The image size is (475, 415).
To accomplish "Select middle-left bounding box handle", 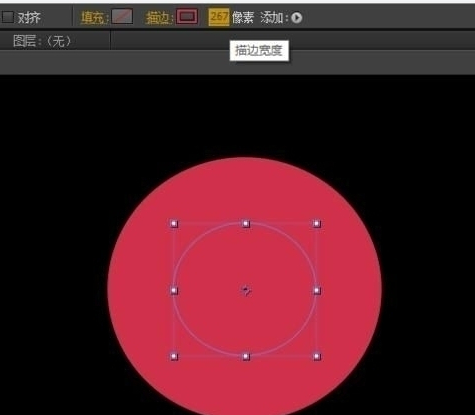I will coord(174,291).
